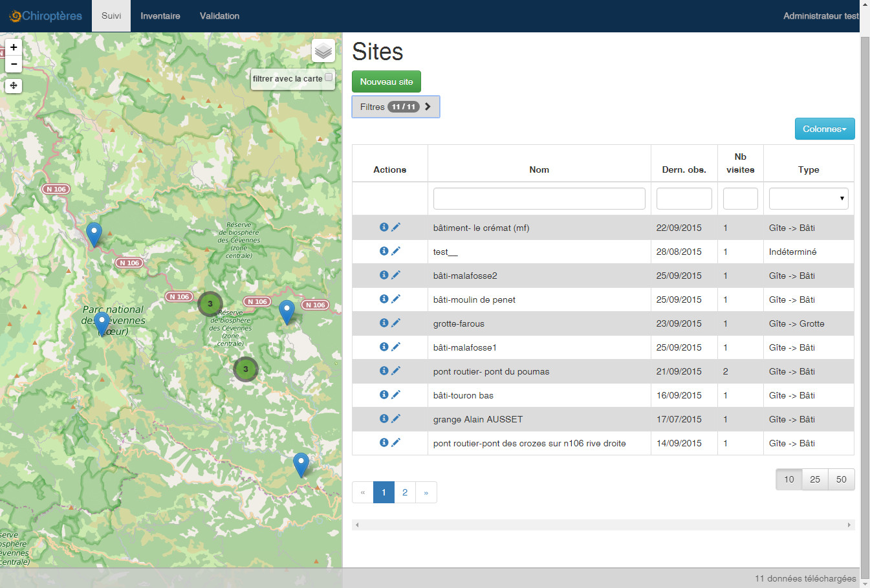Set page size to 25 rows
Screen dimensions: 870x588
click(815, 479)
